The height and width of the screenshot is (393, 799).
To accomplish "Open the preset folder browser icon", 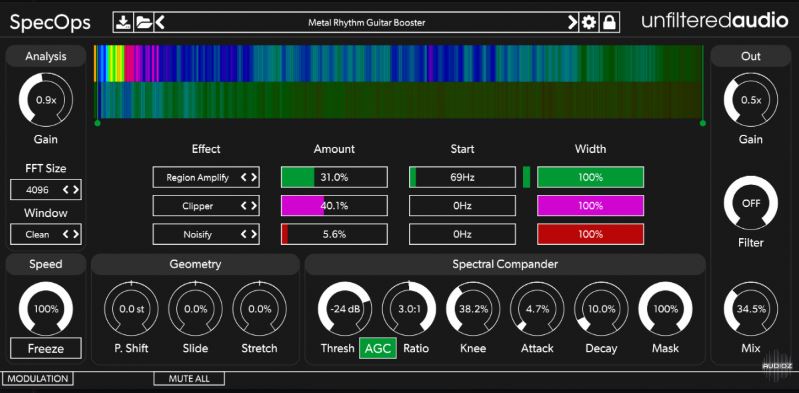I will pyautogui.click(x=143, y=22).
